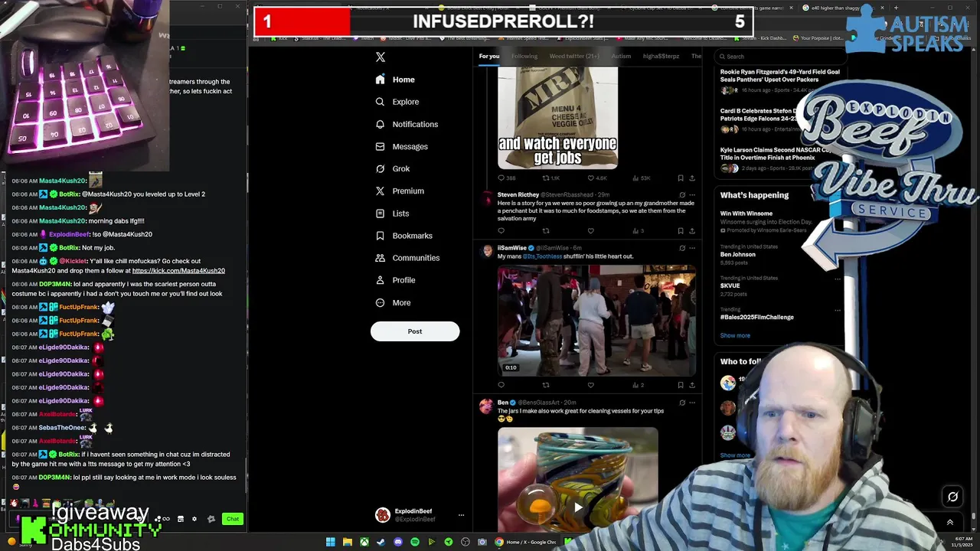Open Bookmarks in the sidebar
Screen dimensions: 980x551
coord(403,236)
